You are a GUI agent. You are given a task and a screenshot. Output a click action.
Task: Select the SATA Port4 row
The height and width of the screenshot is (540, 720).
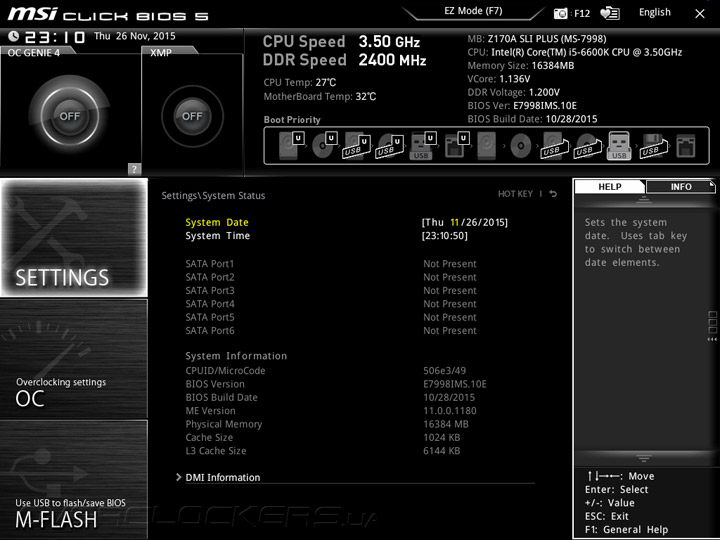[331, 304]
